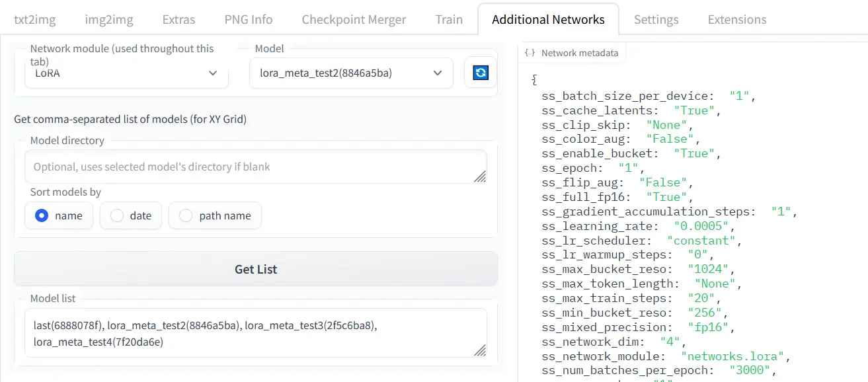Click the ss_network_dim "4" line
This screenshot has width=868, height=382.
click(614, 342)
